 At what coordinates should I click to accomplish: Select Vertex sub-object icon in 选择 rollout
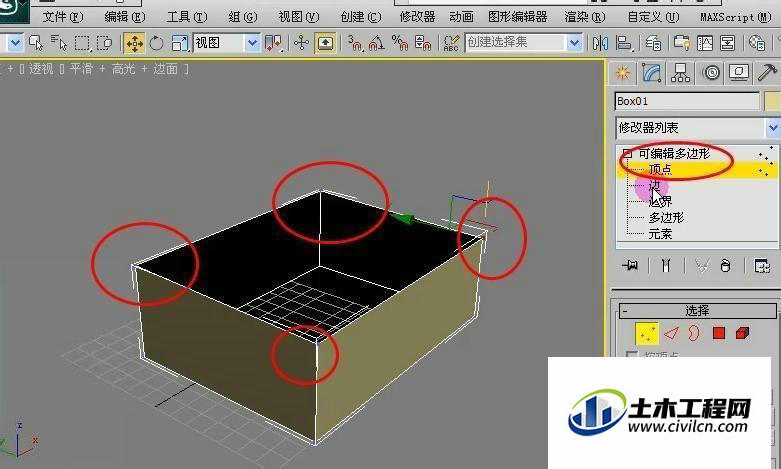(647, 333)
